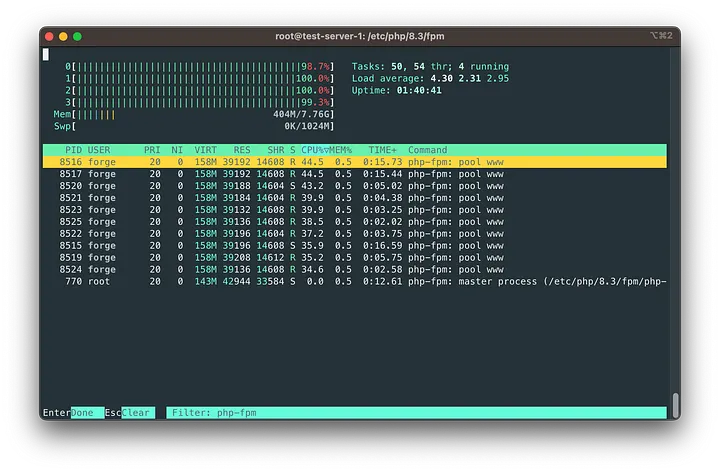Select process row with PID 8519
This screenshot has height=472, width=720.
pyautogui.click(x=354, y=258)
